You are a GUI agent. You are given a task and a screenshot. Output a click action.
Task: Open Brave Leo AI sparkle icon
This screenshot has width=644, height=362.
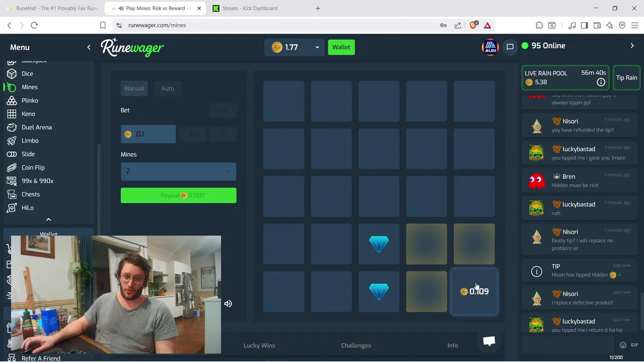[x=609, y=25]
